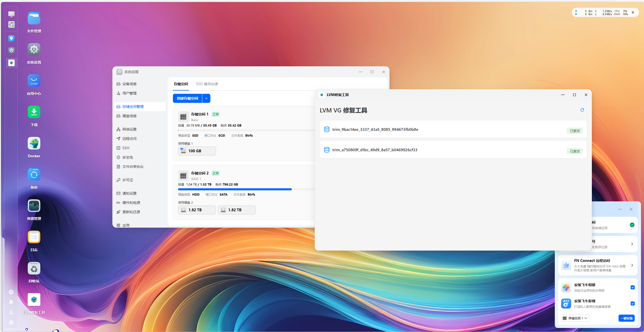Click the refresh icon in LVM tool
This screenshot has height=332, width=644.
coord(582,110)
